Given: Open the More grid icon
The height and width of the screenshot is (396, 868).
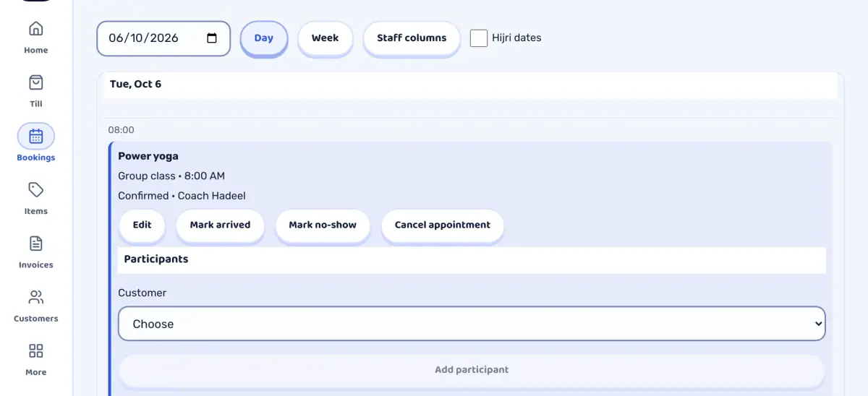Looking at the screenshot, I should (35, 351).
